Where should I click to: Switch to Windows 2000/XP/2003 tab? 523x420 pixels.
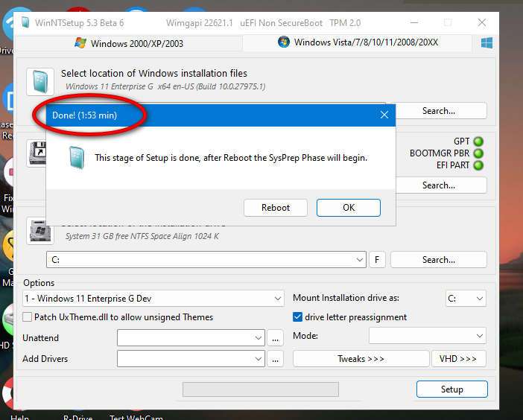coord(129,43)
